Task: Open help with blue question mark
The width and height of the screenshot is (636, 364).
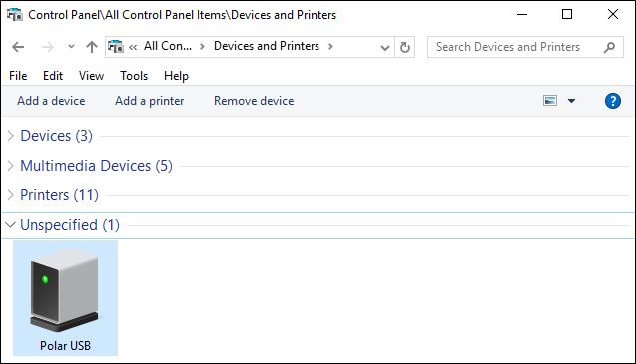Action: (612, 101)
